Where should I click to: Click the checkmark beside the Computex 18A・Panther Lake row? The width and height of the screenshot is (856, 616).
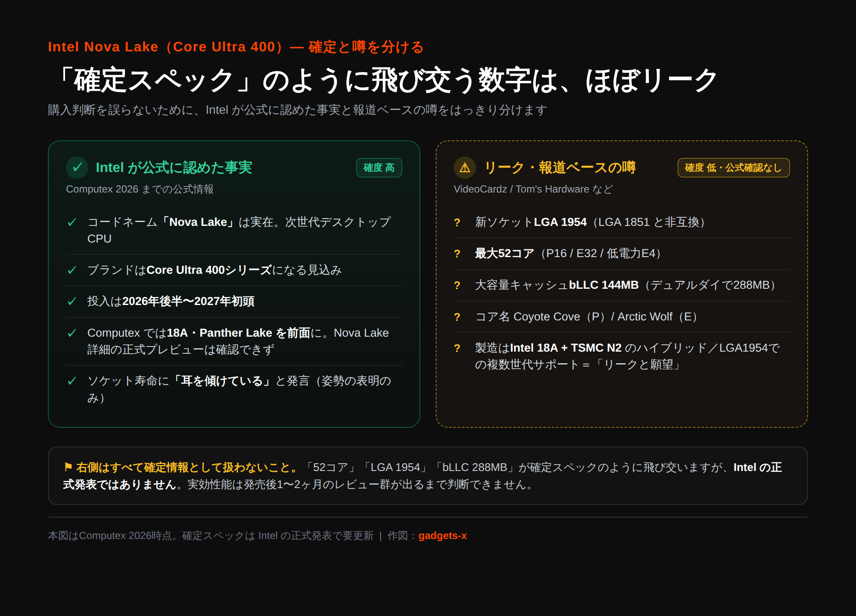click(72, 333)
